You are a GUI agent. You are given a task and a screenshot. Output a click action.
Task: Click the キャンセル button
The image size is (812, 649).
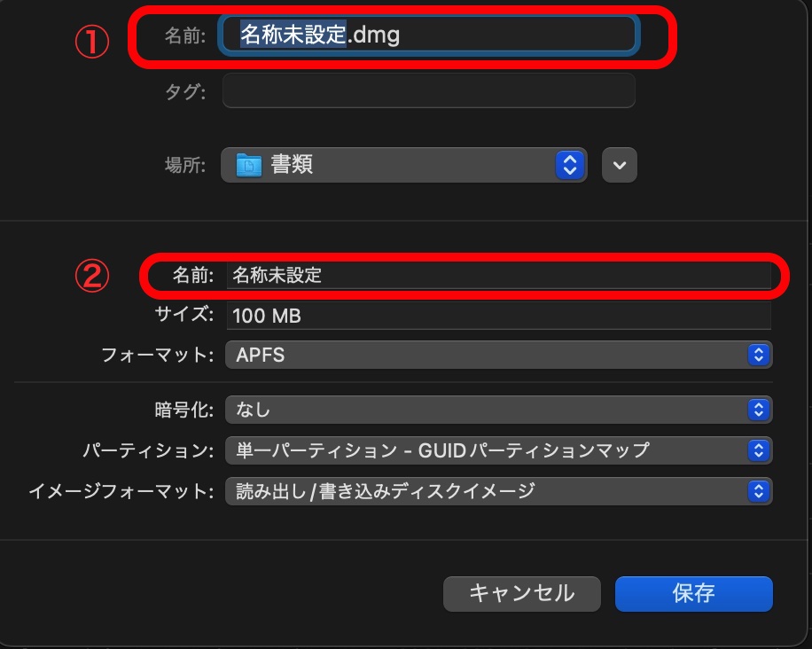pos(522,593)
